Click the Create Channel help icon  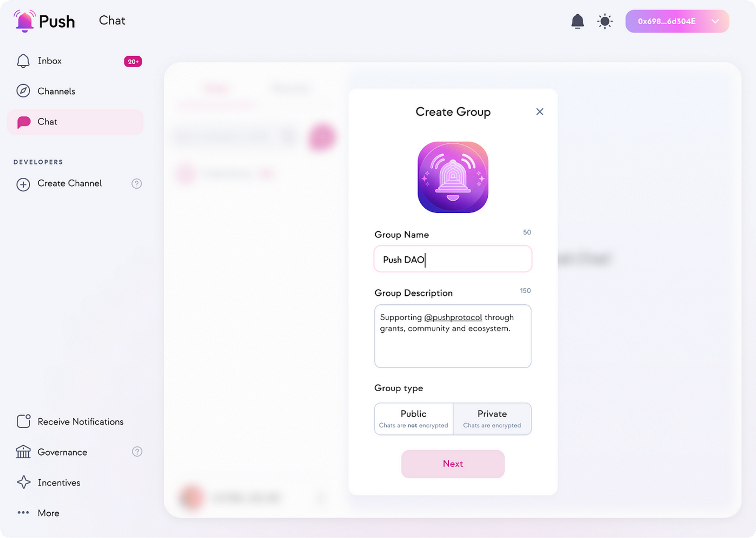[x=136, y=183]
